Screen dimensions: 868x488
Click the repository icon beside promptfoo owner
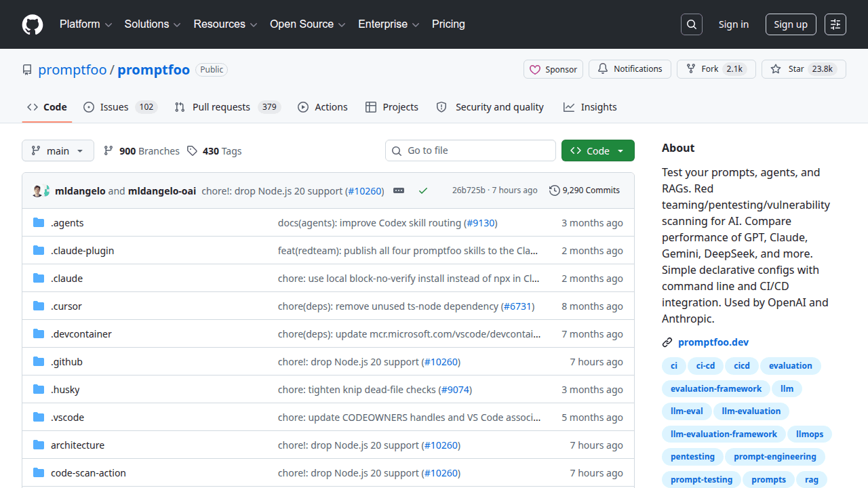point(27,70)
